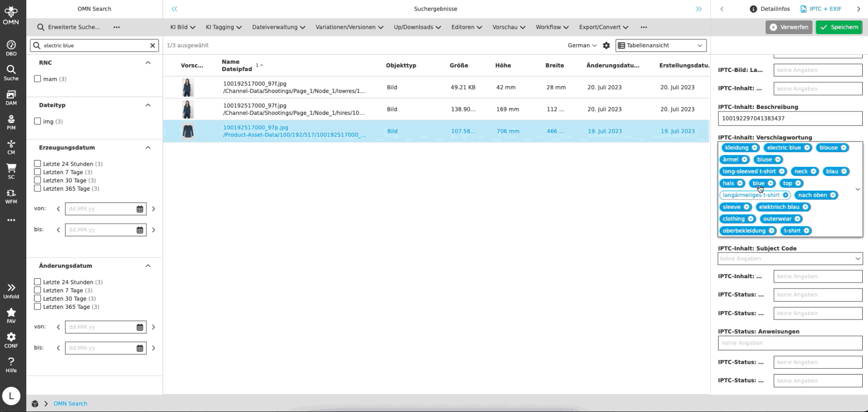Screen dimensions: 868x412
Task: Open the PIM module icon
Action: (x=11, y=122)
